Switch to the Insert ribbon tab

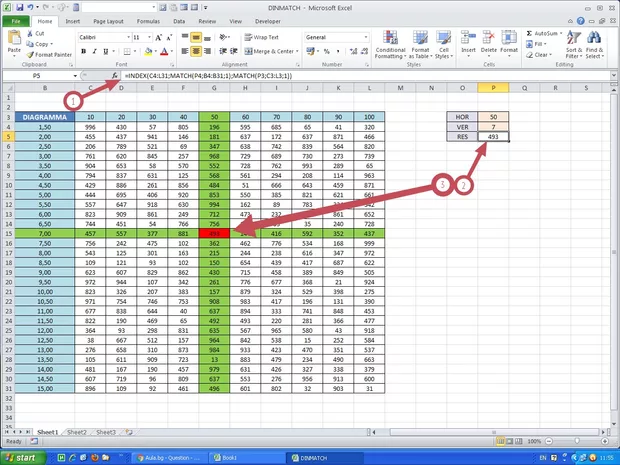click(73, 21)
